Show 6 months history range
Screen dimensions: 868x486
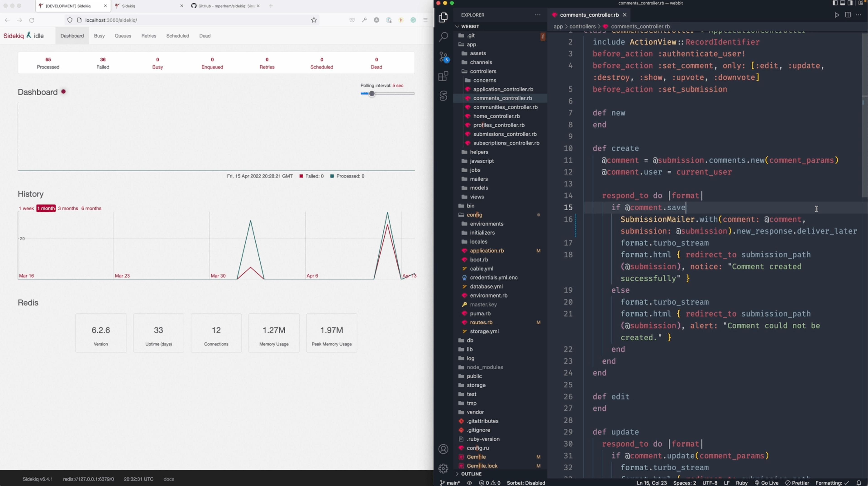(x=91, y=208)
